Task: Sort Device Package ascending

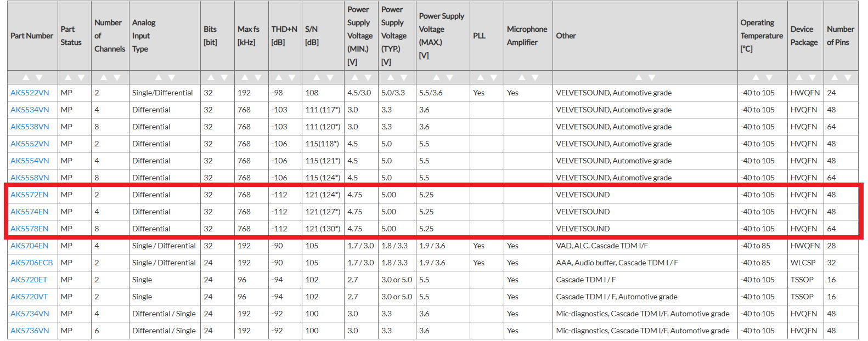Action: point(799,77)
